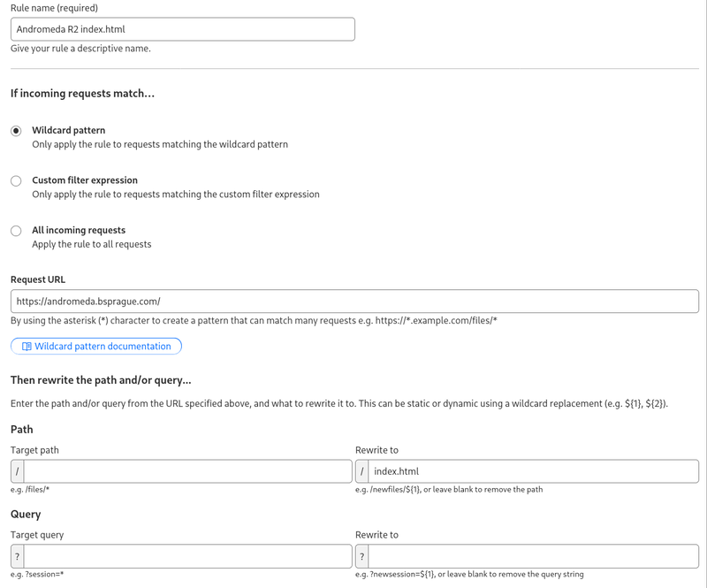Screen dimensions: 707x588
Task: Place cursor in the Request URL field
Action: click(353, 301)
